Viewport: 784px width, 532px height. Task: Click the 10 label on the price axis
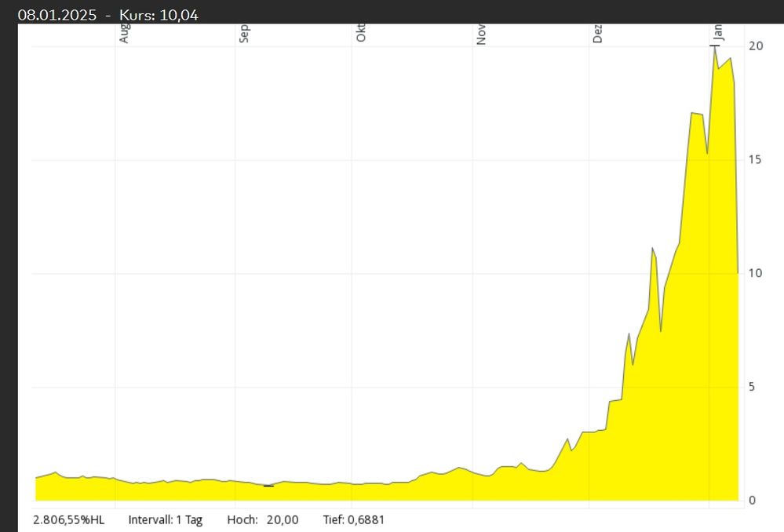[755, 273]
